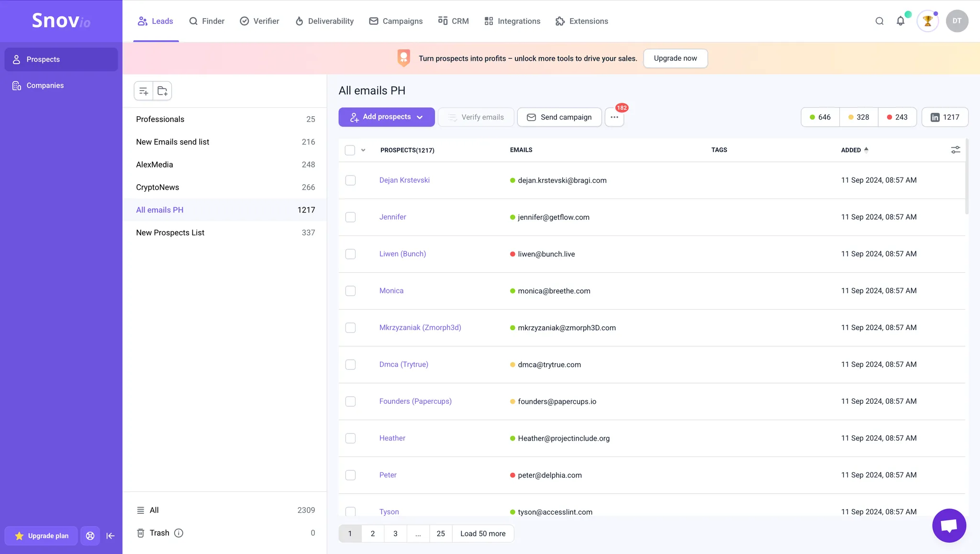The height and width of the screenshot is (554, 980).
Task: Open the Leads tab
Action: tap(156, 21)
